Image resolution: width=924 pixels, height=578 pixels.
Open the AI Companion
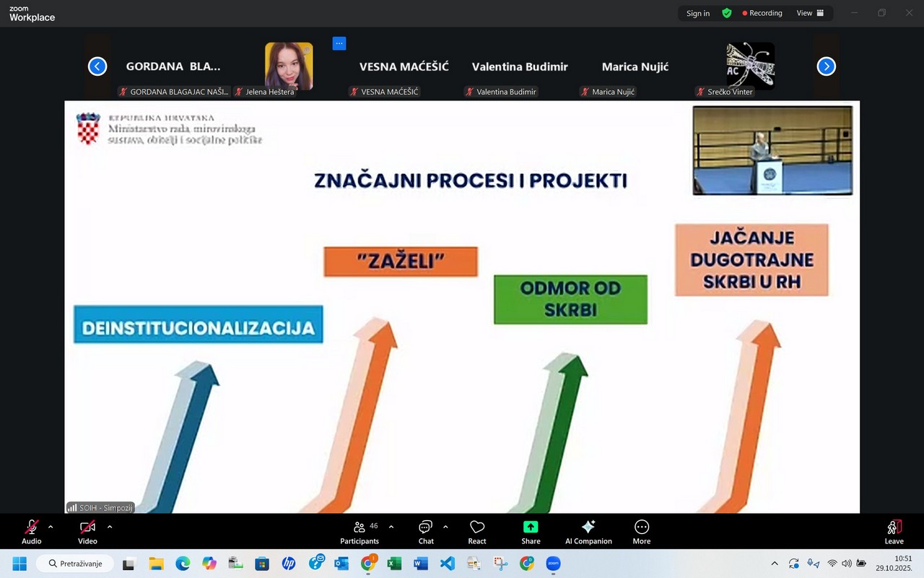588,532
